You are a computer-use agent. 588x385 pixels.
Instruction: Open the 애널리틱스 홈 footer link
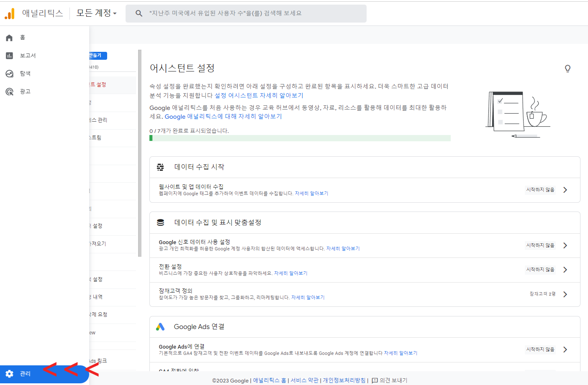[x=270, y=380]
